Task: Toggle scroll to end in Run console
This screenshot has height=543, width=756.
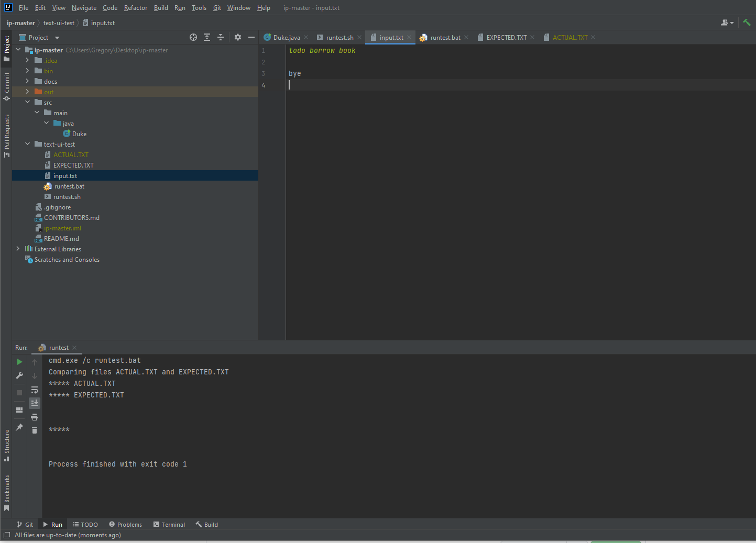Action: click(x=35, y=403)
